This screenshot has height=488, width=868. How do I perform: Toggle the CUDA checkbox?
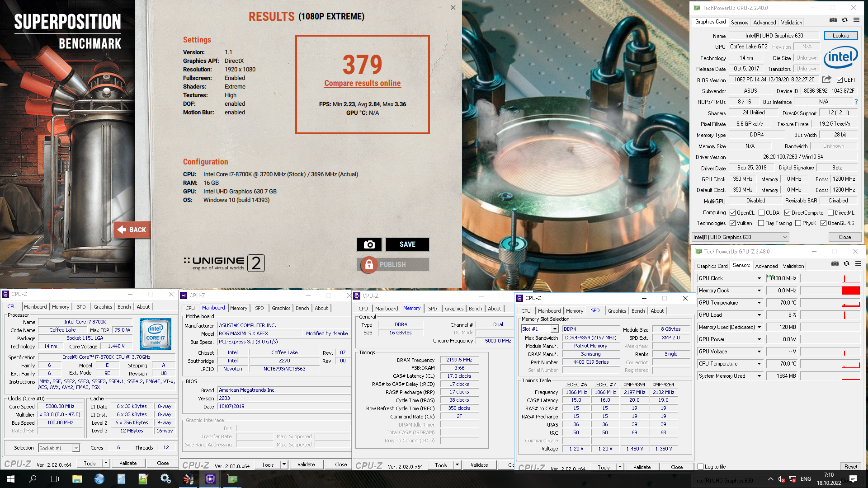761,213
